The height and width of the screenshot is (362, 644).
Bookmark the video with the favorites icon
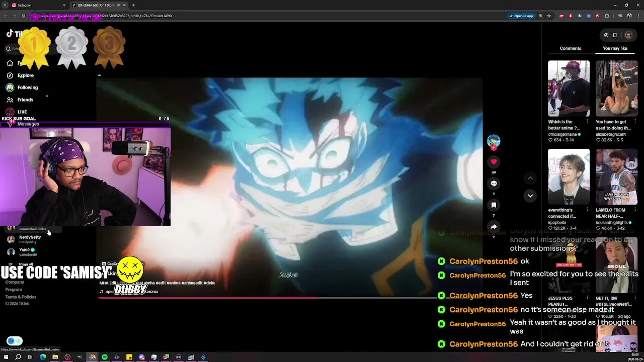tap(494, 205)
